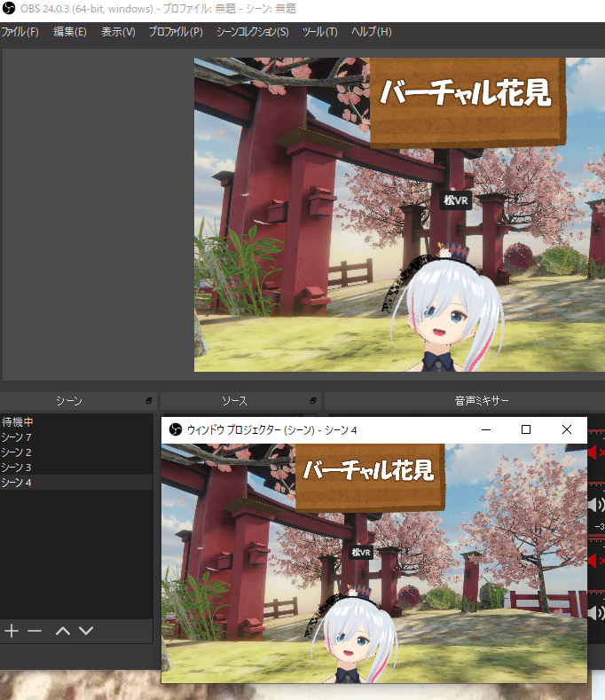The width and height of the screenshot is (605, 700).
Task: Open the 編集(E) menu
Action: [70, 32]
